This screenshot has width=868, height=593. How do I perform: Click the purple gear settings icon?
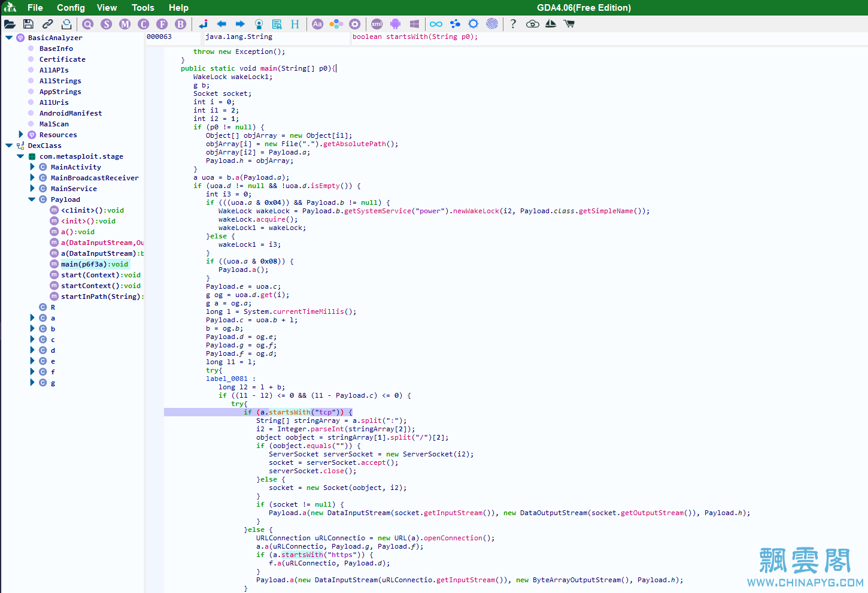(x=355, y=24)
